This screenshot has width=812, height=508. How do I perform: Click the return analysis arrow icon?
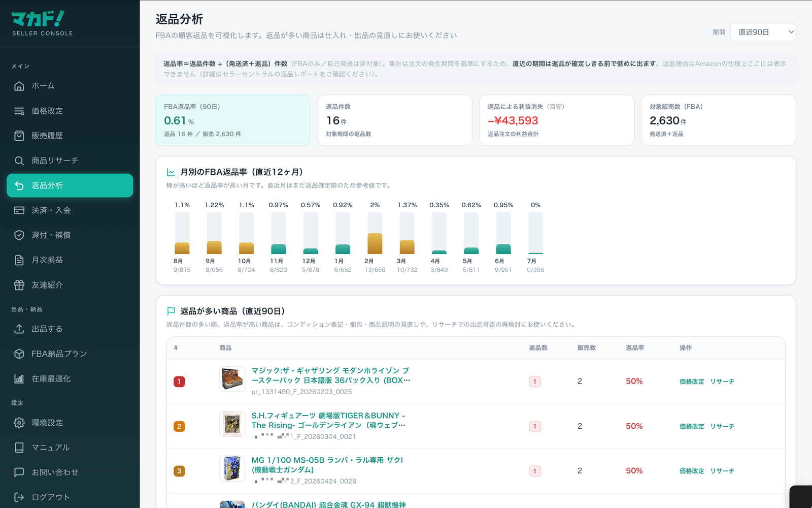click(x=19, y=185)
